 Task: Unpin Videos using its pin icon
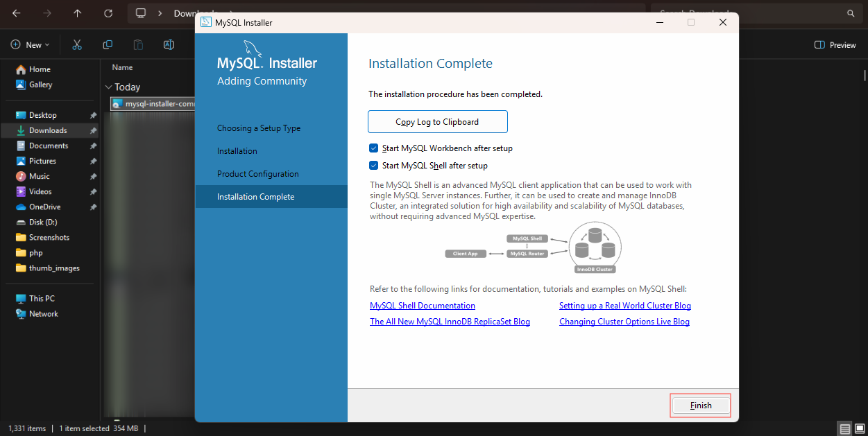[93, 191]
